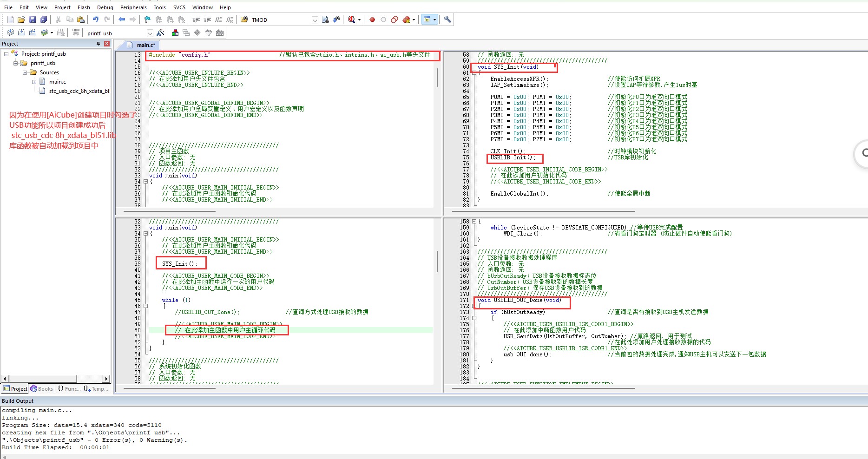
Task: Click the Project panel scroll right arrow
Action: 106,379
